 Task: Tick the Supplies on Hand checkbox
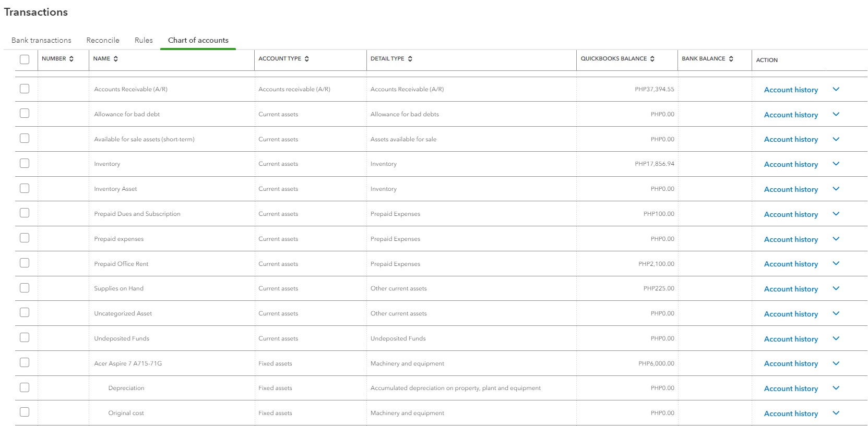(x=25, y=288)
